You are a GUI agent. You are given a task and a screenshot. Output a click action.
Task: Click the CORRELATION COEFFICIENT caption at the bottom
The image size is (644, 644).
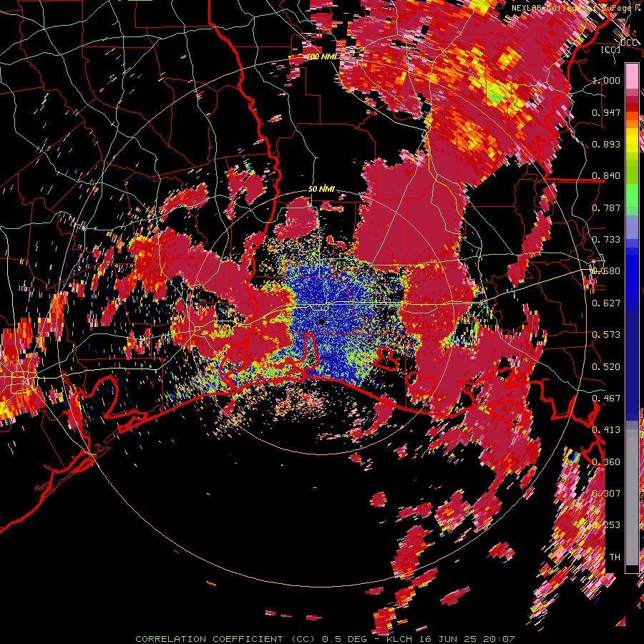click(325, 639)
